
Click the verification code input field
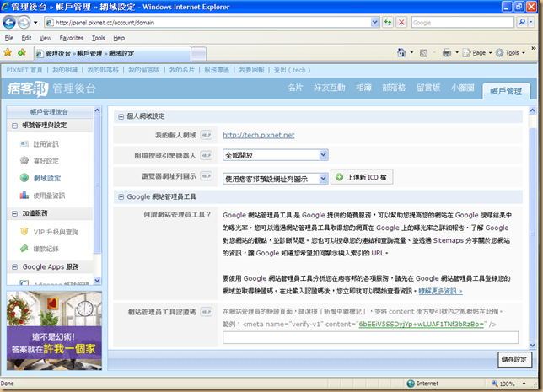click(x=370, y=337)
